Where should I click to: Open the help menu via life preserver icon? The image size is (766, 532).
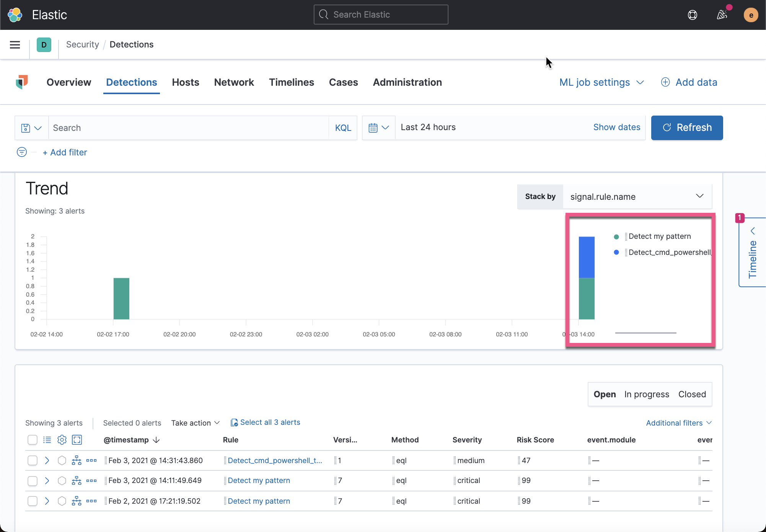pos(692,15)
